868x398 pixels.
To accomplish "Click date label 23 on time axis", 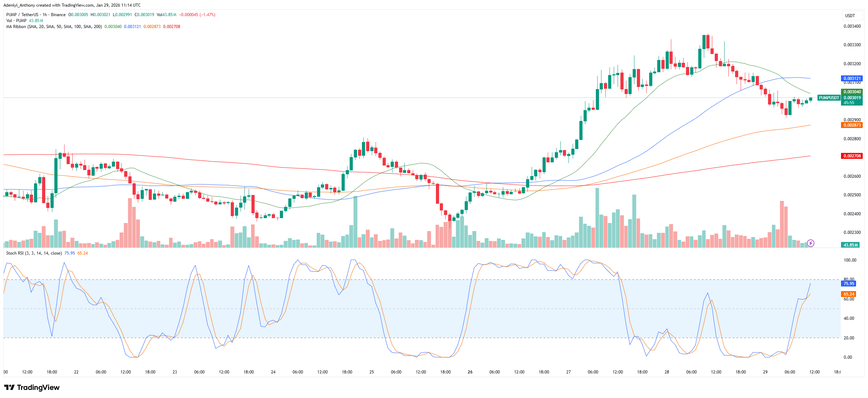I will coord(175,372).
